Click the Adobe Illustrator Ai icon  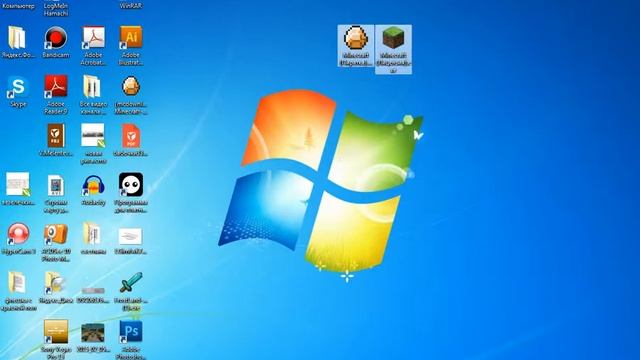point(131,38)
